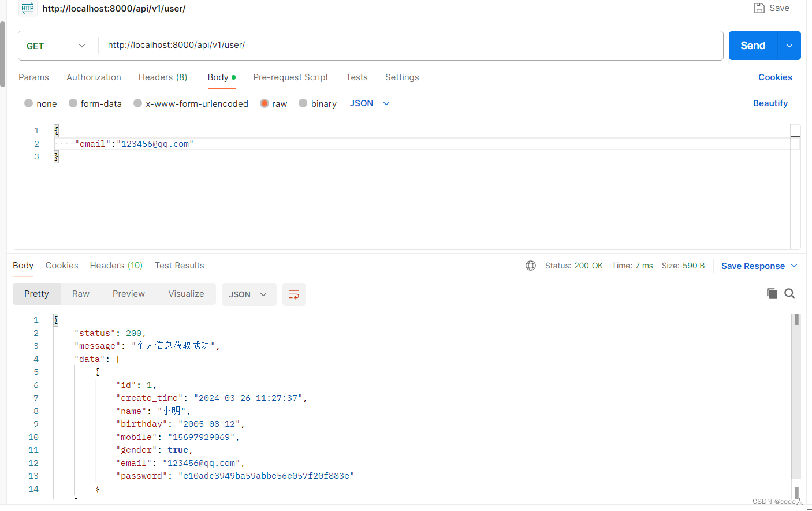Viewport: 812px width, 511px height.
Task: Click the Send button
Action: click(752, 45)
